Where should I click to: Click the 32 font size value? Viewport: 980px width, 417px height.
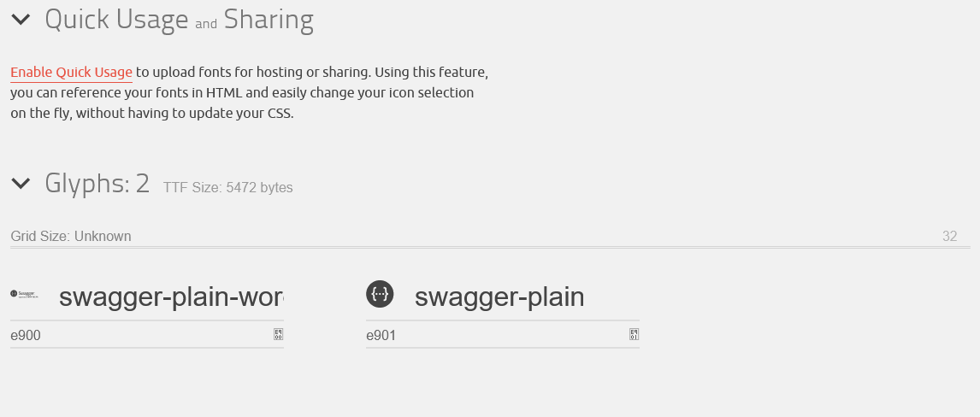pos(949,237)
